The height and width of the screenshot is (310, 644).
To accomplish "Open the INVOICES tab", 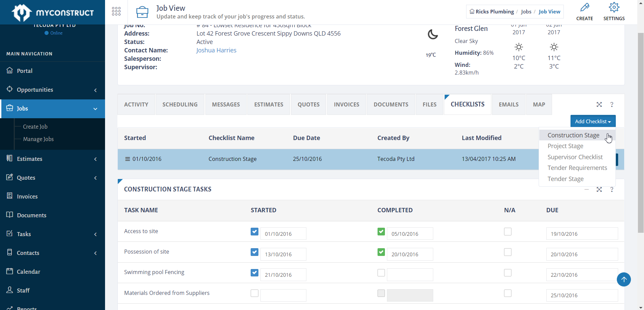I will pyautogui.click(x=346, y=104).
